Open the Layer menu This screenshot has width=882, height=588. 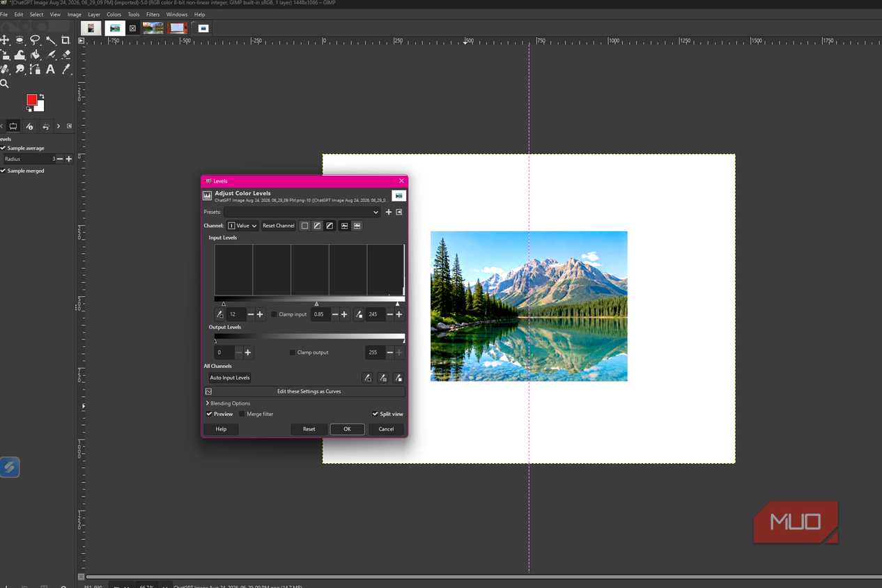click(93, 14)
